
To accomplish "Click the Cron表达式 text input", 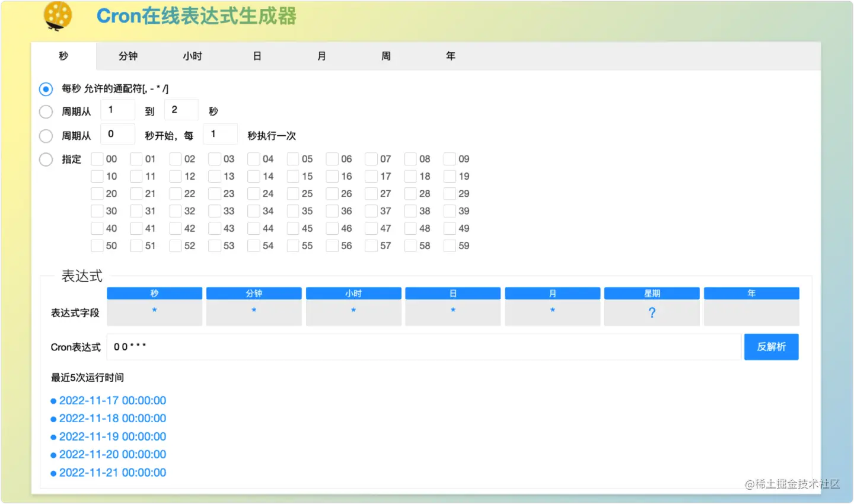I will (x=424, y=347).
